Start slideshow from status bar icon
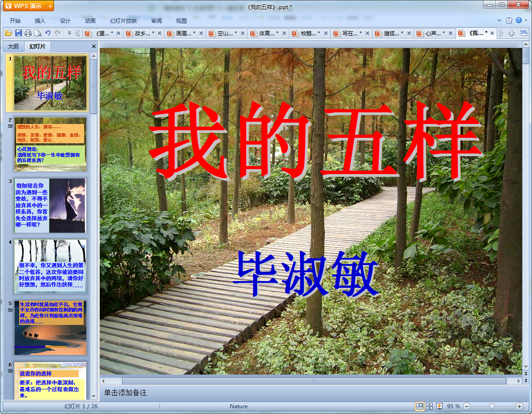Image resolution: width=532 pixels, height=414 pixels. (439, 406)
